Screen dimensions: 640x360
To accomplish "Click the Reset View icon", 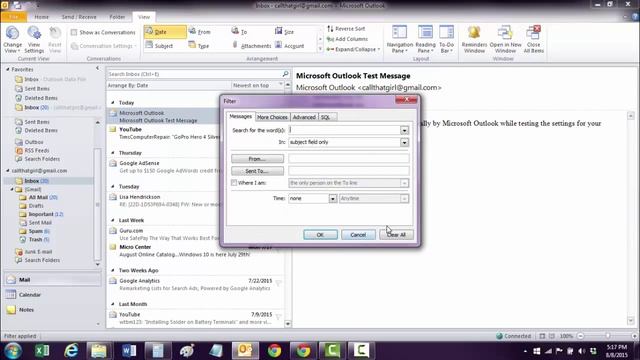I will [x=55, y=39].
